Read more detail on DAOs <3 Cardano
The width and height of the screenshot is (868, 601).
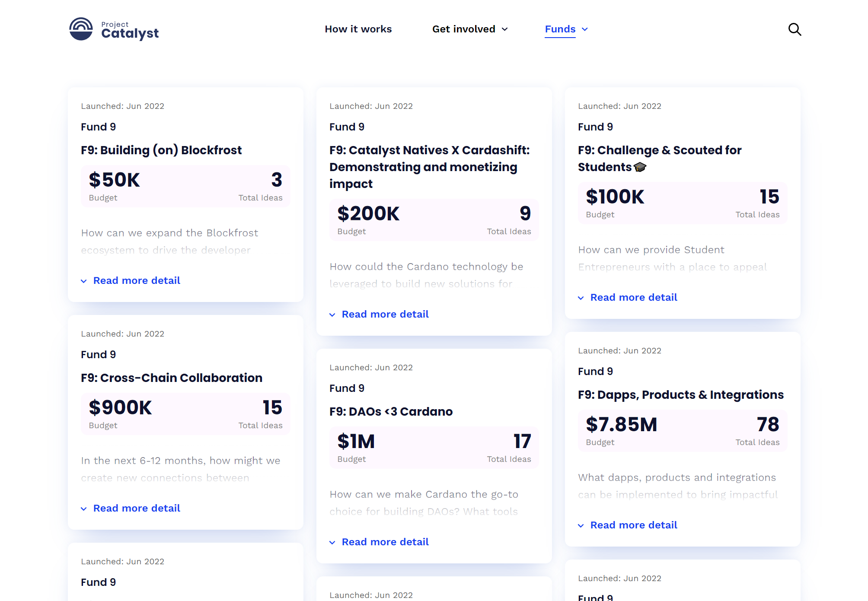(x=385, y=542)
